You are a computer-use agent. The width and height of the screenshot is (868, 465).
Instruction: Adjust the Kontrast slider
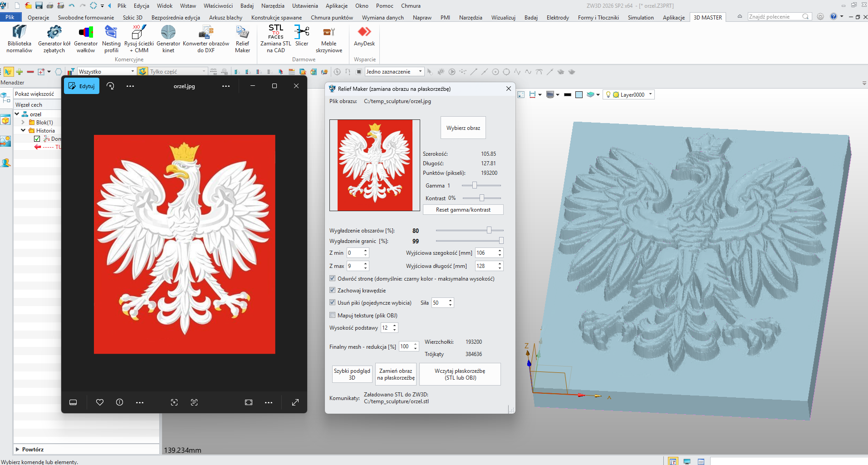point(481,198)
